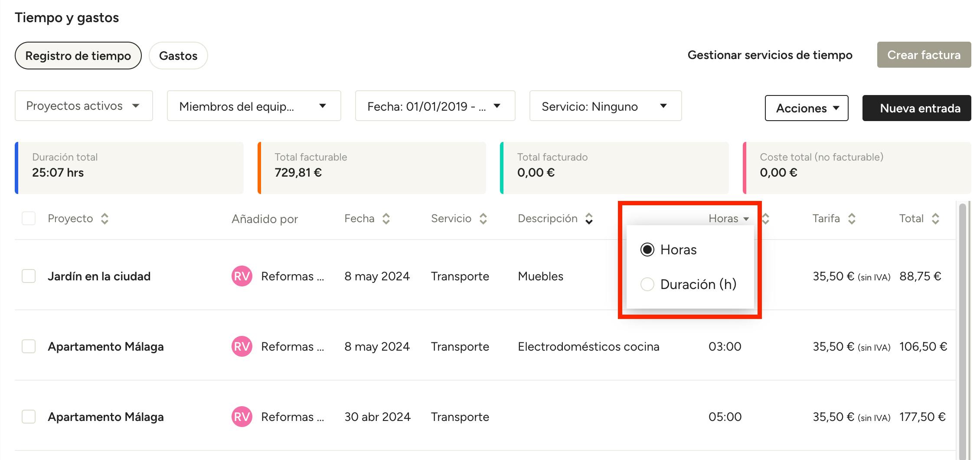
Task: Open the Servicio: Ninguno dropdown
Action: click(605, 106)
